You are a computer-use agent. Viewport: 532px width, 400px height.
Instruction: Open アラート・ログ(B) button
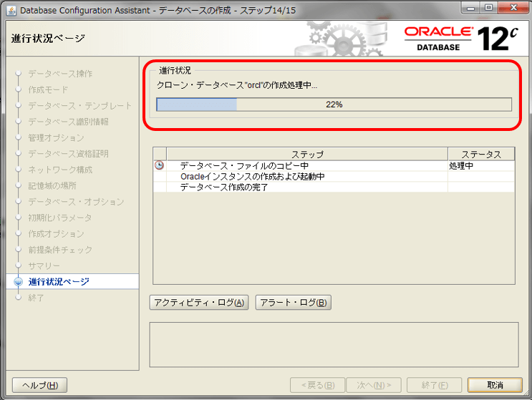[293, 303]
